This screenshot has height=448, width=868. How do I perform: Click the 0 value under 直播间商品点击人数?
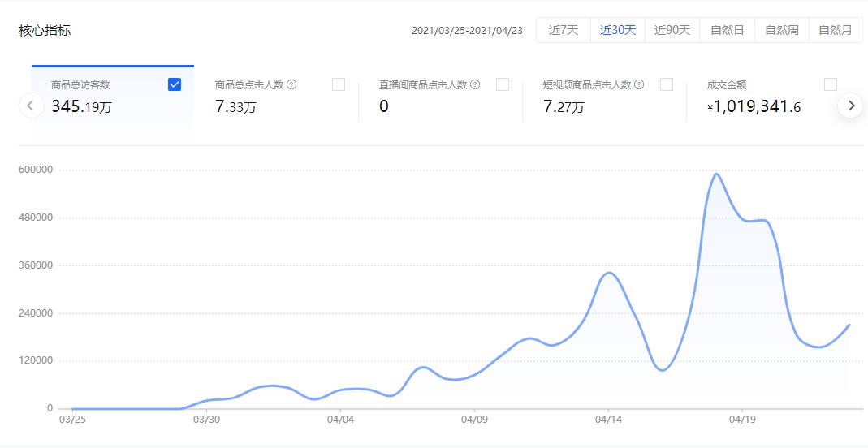click(x=383, y=106)
